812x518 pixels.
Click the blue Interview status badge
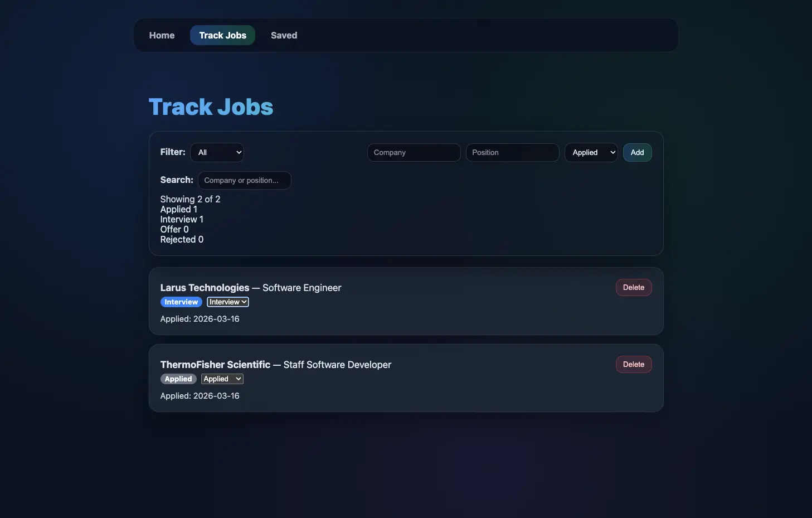point(181,302)
